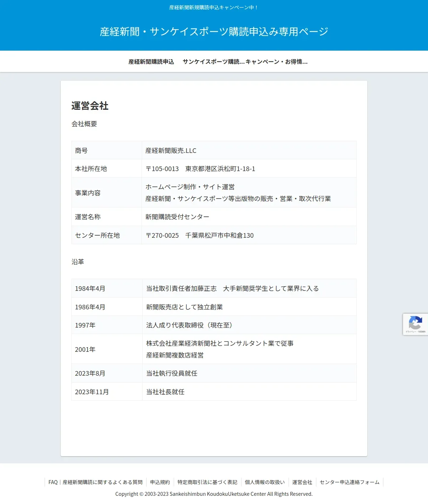Click the サンケイスポーツ等出版物の販売 text line
Image resolution: width=428 pixels, height=504 pixels.
pos(238,199)
